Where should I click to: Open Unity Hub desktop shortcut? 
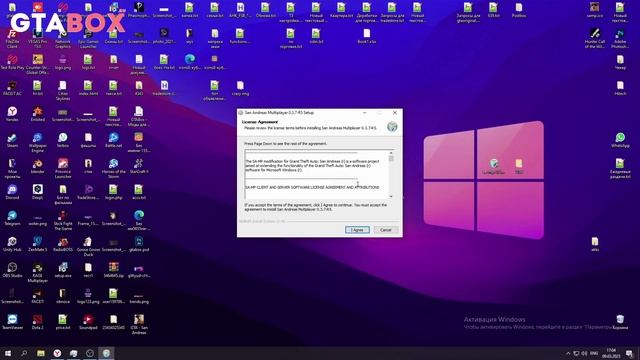[x=12, y=244]
